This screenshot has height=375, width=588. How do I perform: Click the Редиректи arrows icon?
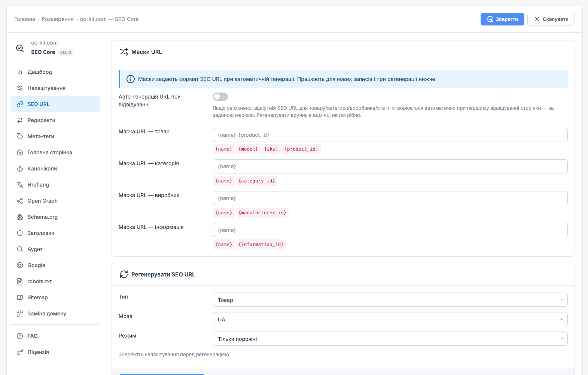[x=20, y=120]
